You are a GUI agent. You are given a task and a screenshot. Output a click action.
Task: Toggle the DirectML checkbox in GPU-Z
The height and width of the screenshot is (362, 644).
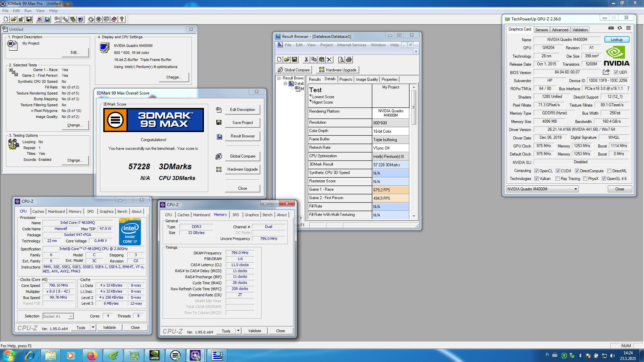coord(609,171)
